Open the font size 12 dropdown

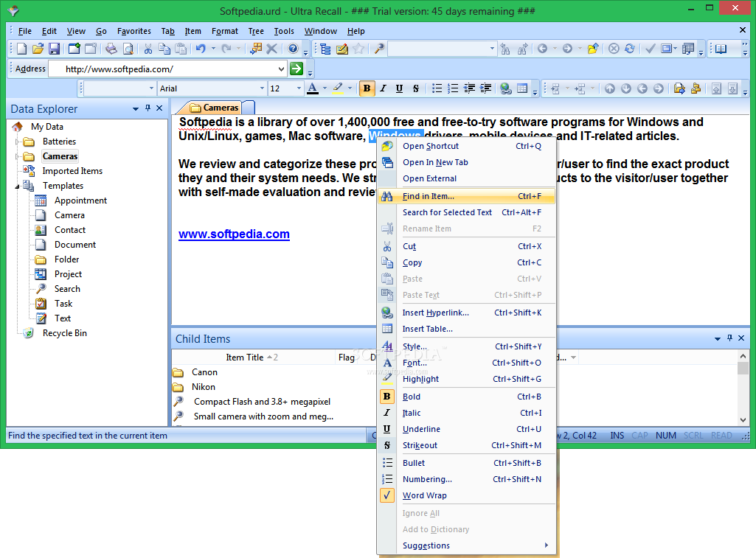click(299, 88)
